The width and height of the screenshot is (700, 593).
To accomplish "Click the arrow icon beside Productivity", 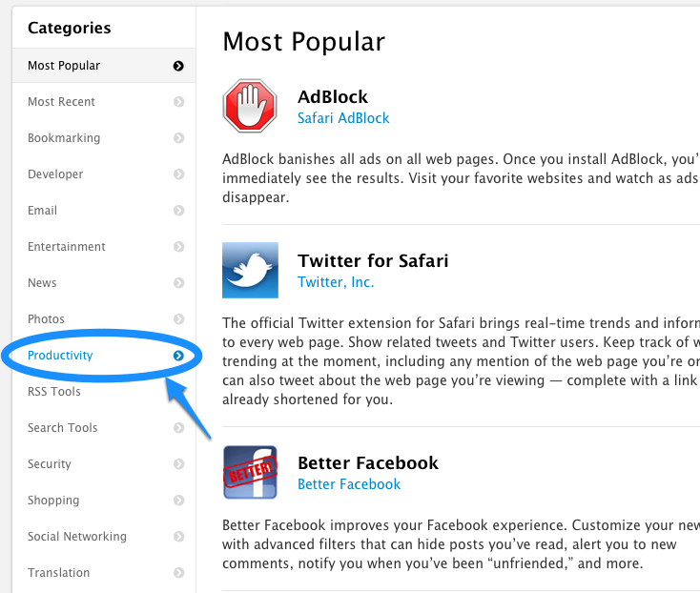I will [x=178, y=356].
